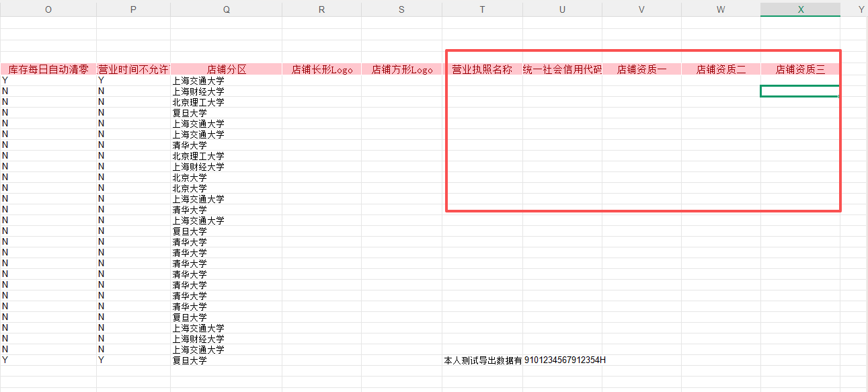Select cell containing 9101234567912354H
Screen dimensions: 868x392
pyautogui.click(x=563, y=360)
